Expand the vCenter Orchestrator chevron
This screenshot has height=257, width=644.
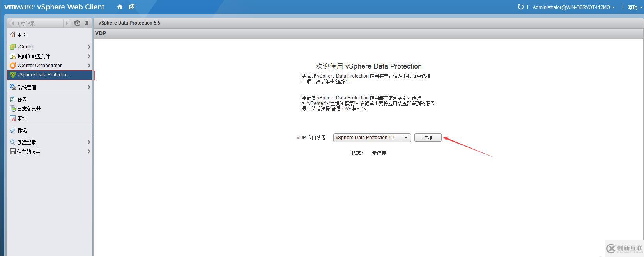[x=89, y=66]
